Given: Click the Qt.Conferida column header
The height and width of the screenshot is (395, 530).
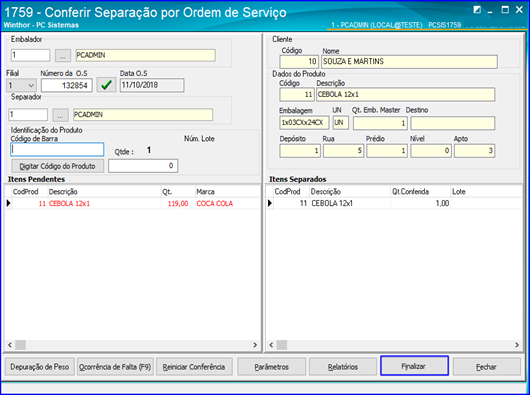Looking at the screenshot, I should coord(420,192).
